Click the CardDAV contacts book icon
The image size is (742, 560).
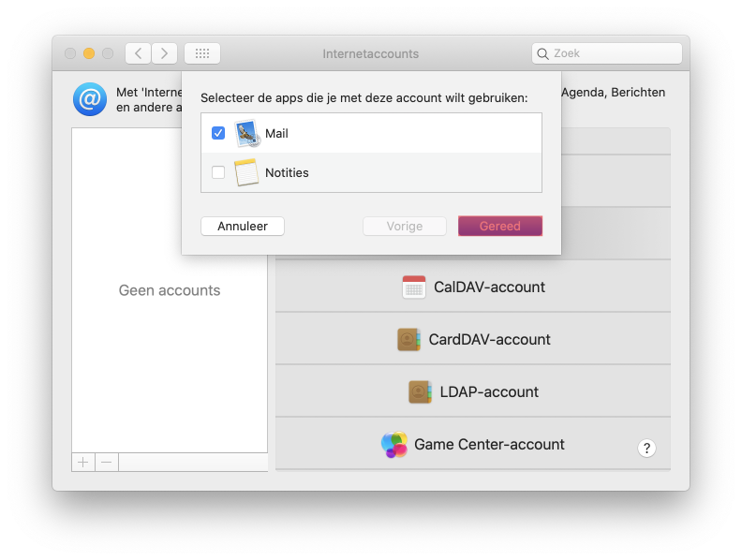(x=408, y=340)
